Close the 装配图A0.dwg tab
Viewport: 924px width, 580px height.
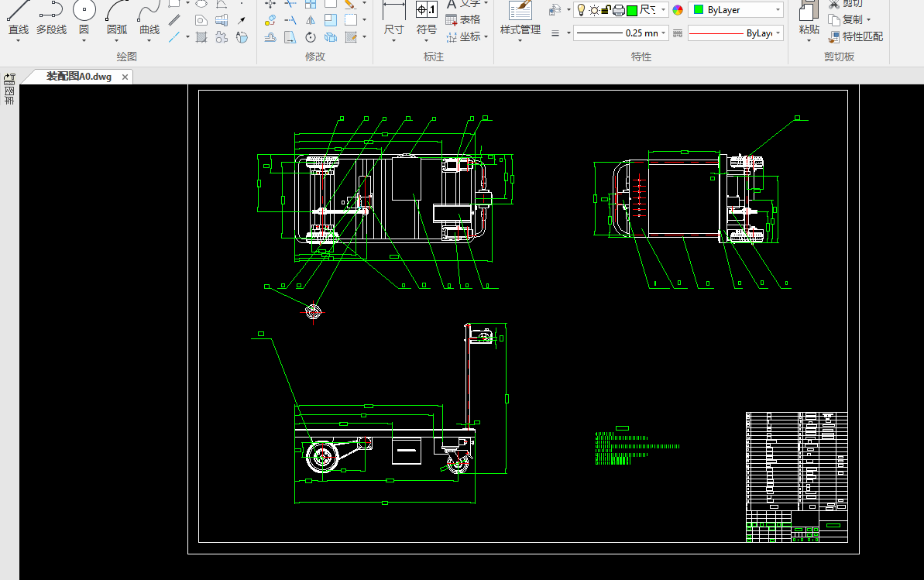(x=125, y=77)
